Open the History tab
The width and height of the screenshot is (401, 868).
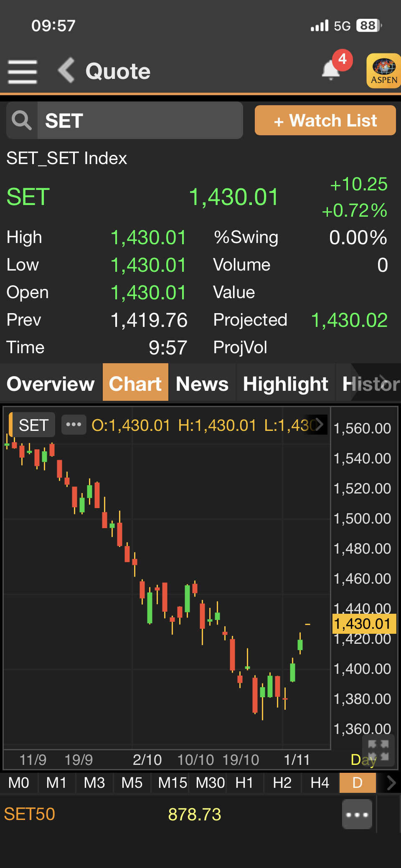point(368,383)
